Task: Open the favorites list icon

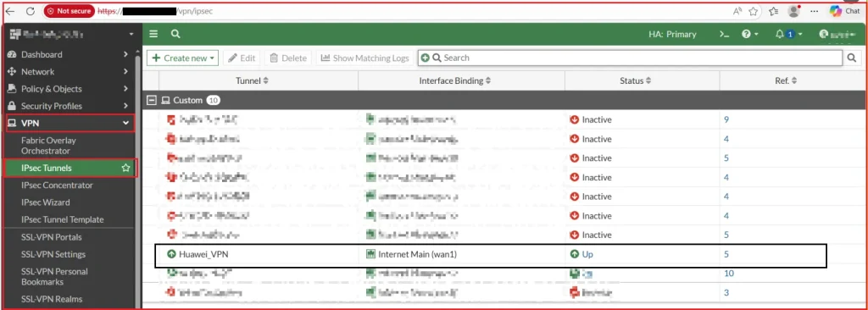Action: 773,11
